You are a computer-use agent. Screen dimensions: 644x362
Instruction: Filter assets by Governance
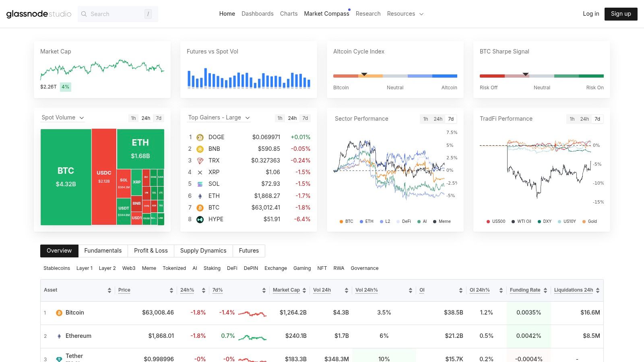365,268
